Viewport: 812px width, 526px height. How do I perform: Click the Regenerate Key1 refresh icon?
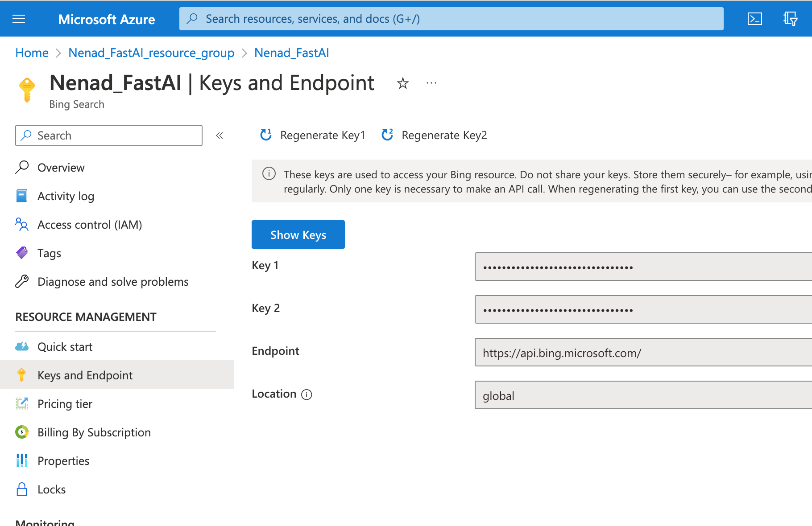pos(266,135)
